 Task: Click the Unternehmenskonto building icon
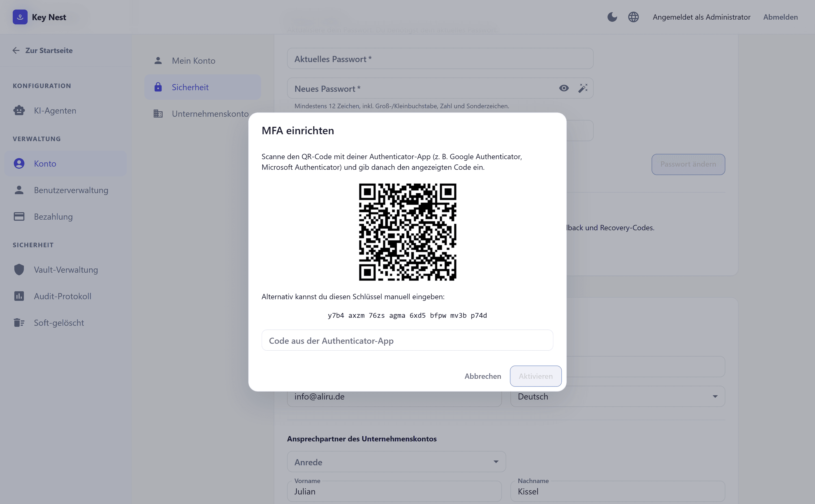158,114
